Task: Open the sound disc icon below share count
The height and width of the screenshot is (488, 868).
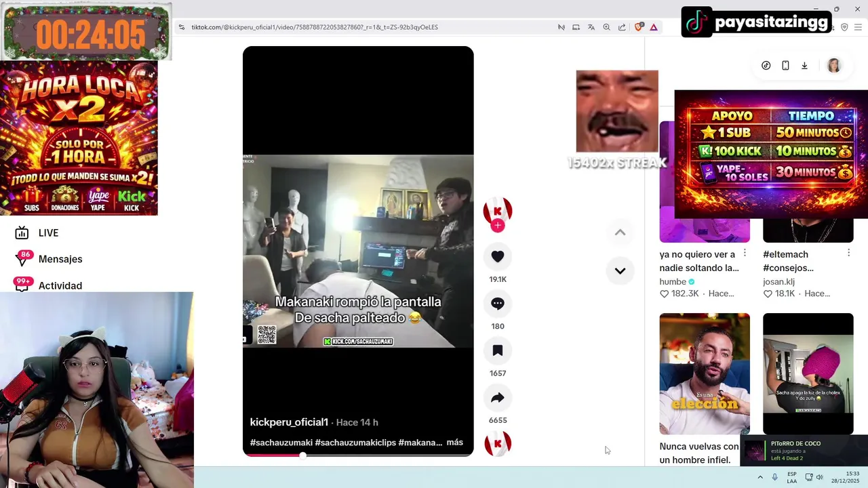Action: tap(498, 444)
